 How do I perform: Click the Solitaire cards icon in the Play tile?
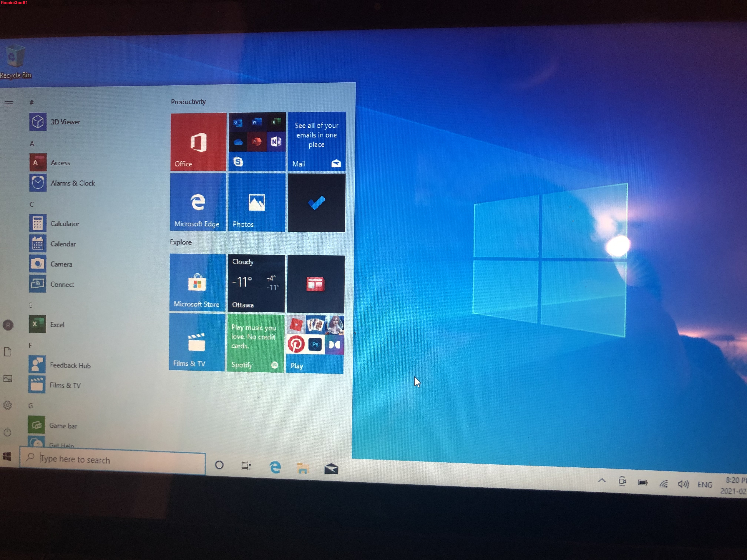315,325
